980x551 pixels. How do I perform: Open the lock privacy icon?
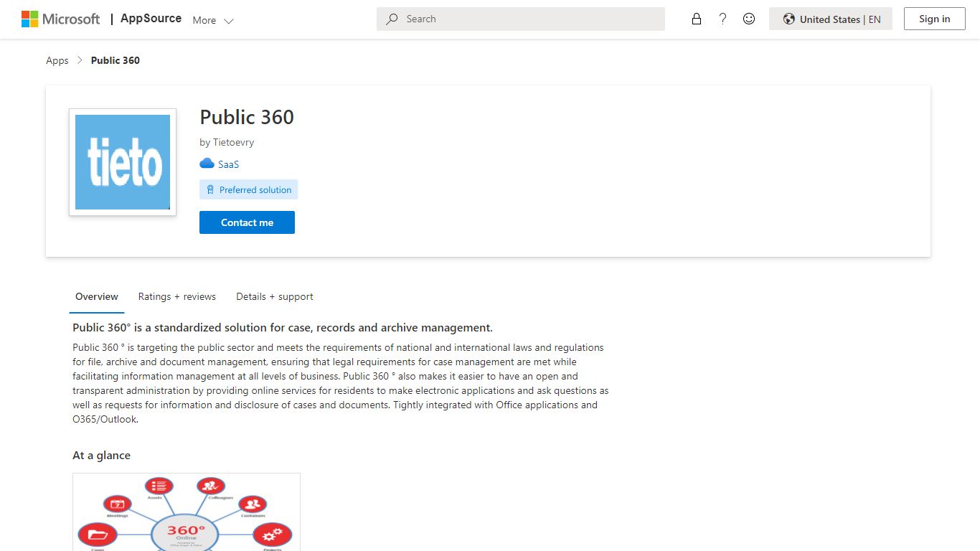tap(696, 19)
